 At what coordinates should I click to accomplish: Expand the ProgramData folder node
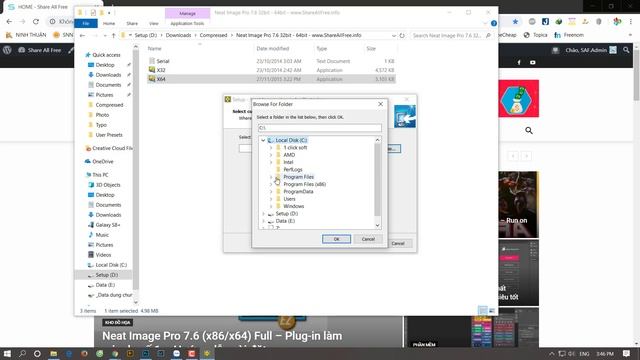coord(271,191)
